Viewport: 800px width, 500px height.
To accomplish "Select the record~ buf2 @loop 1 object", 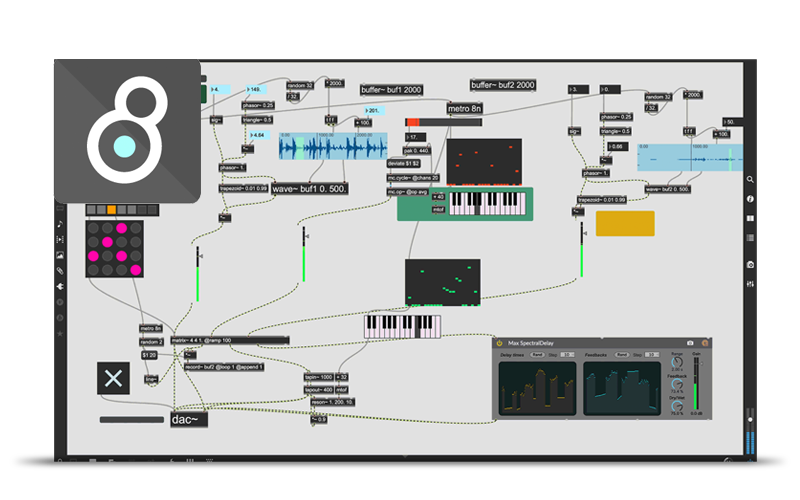I will 224,367.
